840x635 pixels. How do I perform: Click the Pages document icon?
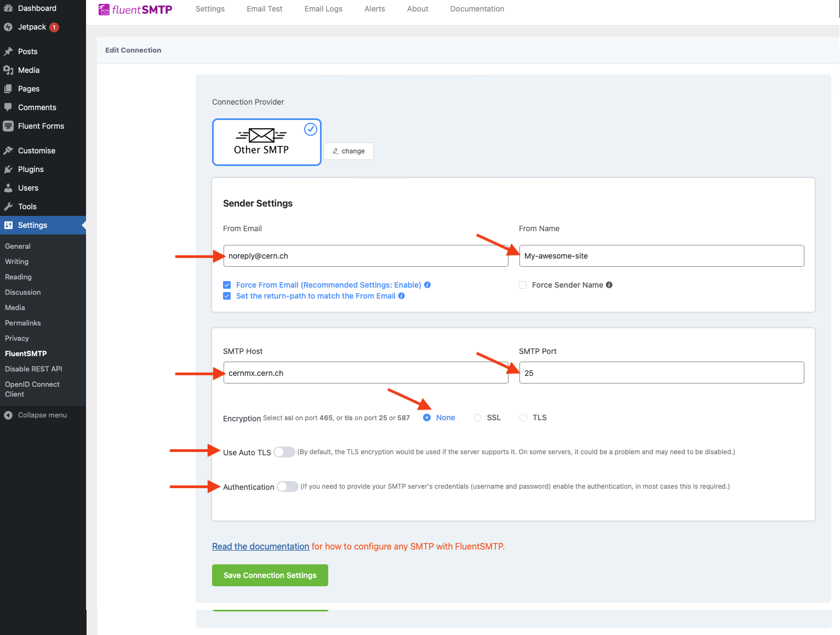tap(8, 89)
